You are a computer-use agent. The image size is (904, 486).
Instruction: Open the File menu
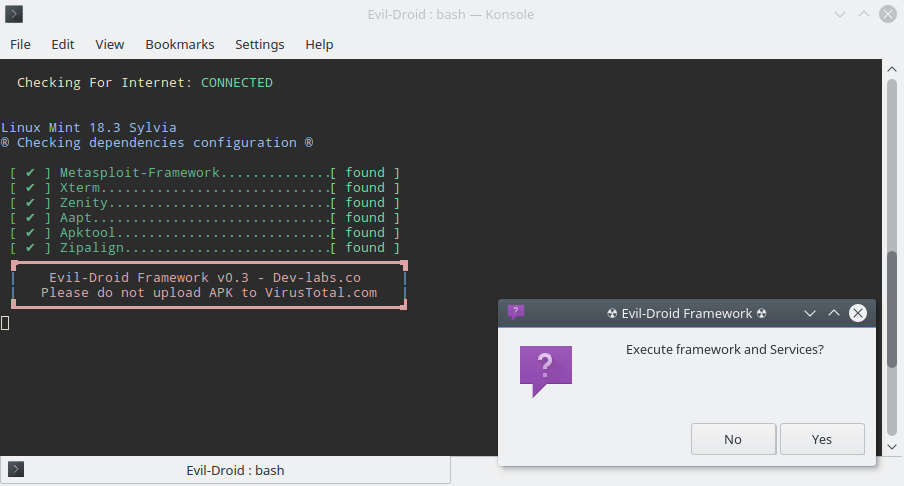click(20, 44)
